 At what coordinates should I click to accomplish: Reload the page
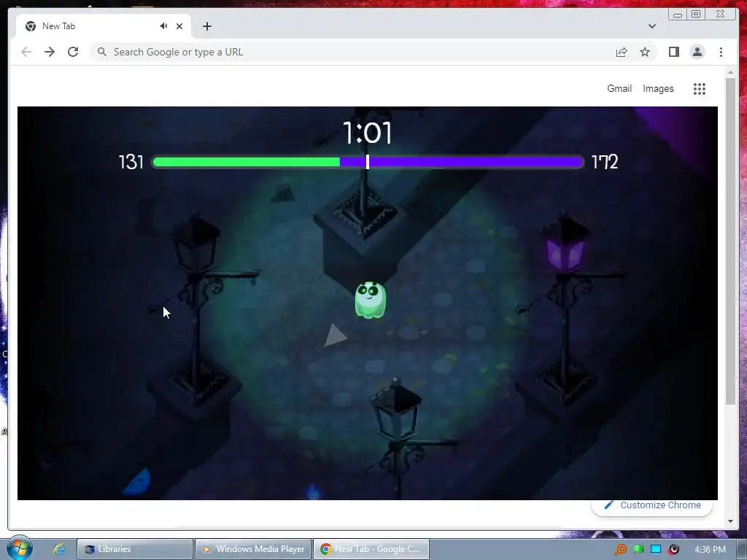point(73,52)
